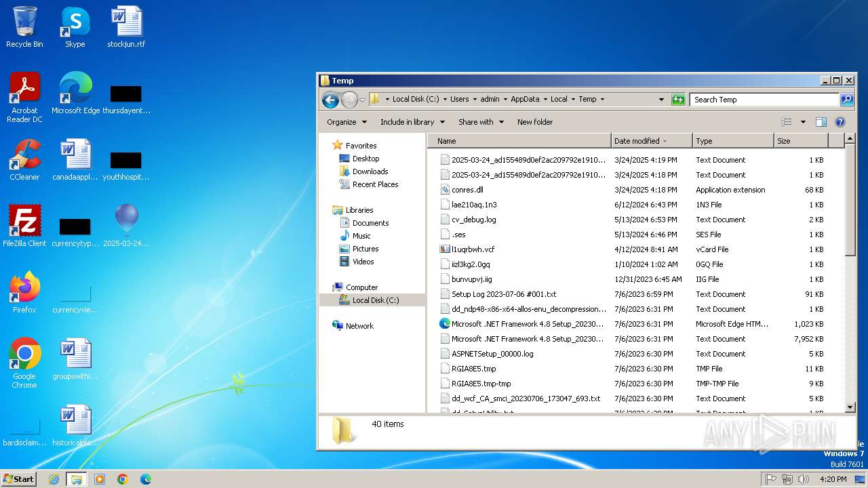Screen dimensions: 868x488
Task: Select the groupswithi document icon on the desktop
Action: pos(75,359)
